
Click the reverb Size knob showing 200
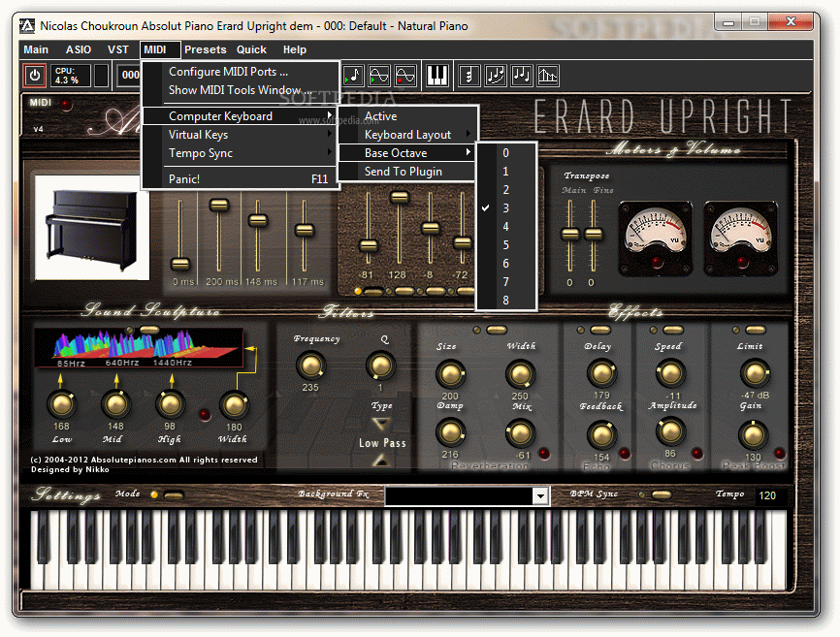click(450, 374)
